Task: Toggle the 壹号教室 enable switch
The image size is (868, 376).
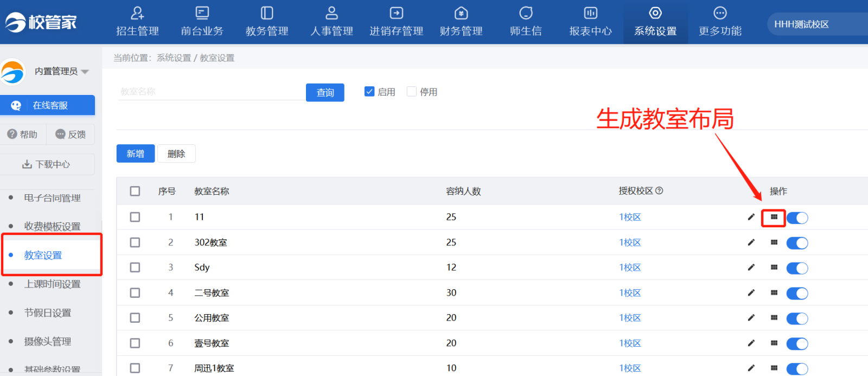Action: point(797,344)
